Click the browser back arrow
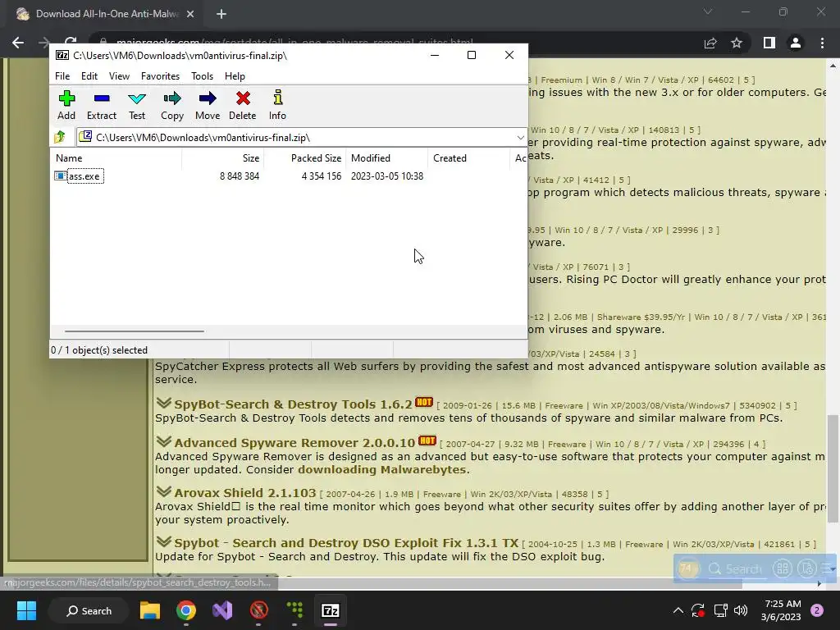The height and width of the screenshot is (630, 840). click(x=18, y=43)
